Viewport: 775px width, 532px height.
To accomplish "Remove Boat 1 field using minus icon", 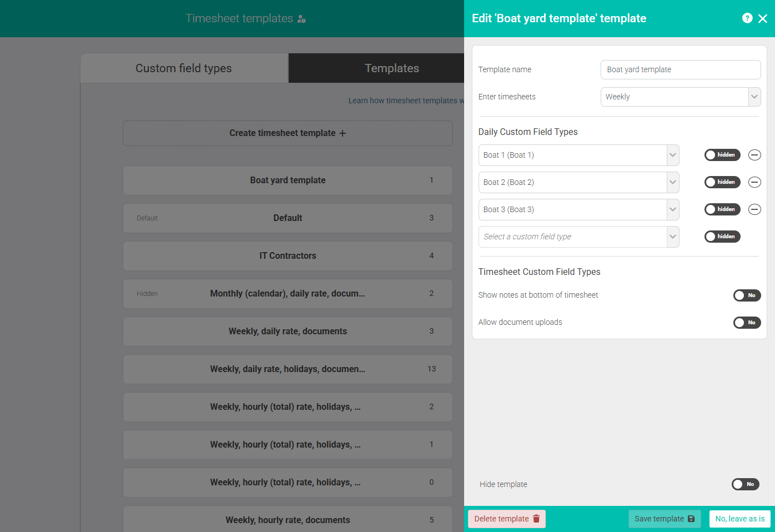I will (754, 155).
